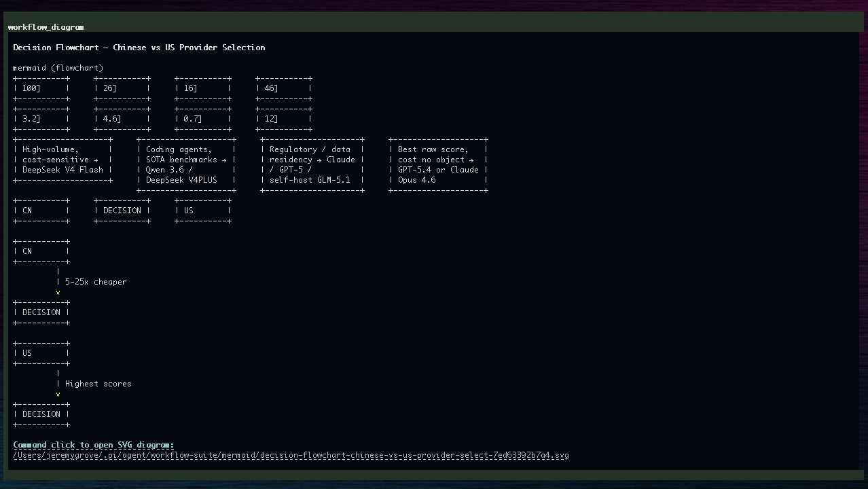Click the DECISION box between CN and US
The image size is (868, 489).
[122, 211]
